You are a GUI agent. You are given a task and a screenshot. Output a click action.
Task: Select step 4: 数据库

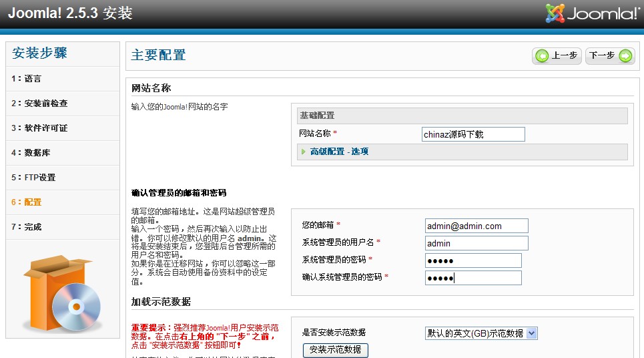click(63, 152)
